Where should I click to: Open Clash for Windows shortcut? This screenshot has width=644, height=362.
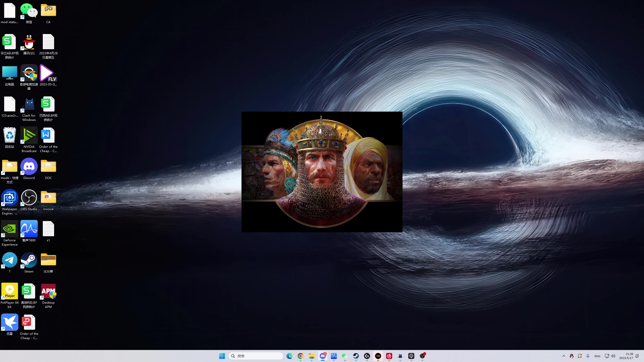(x=29, y=104)
